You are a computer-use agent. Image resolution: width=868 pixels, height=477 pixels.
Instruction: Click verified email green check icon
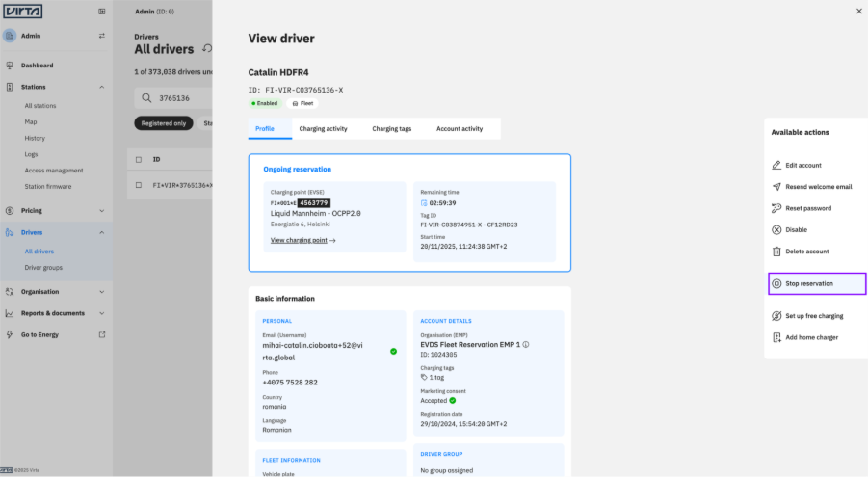[x=394, y=351]
